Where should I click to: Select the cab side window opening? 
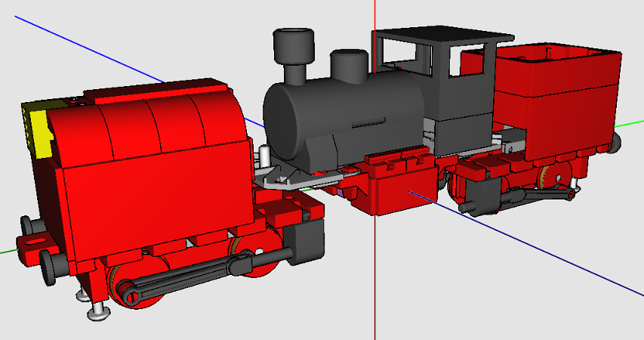(466, 60)
